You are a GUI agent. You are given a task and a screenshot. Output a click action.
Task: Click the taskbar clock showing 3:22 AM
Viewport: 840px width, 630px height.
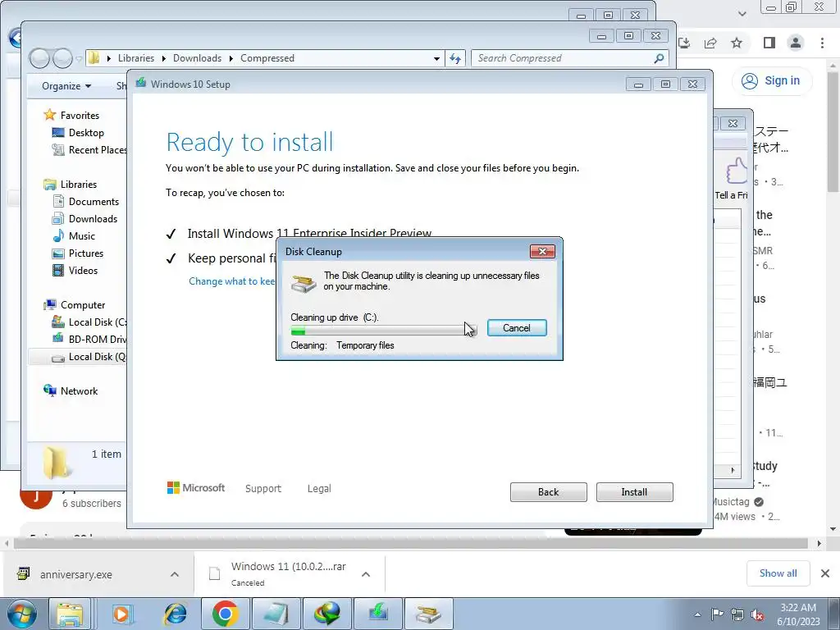pos(798,614)
